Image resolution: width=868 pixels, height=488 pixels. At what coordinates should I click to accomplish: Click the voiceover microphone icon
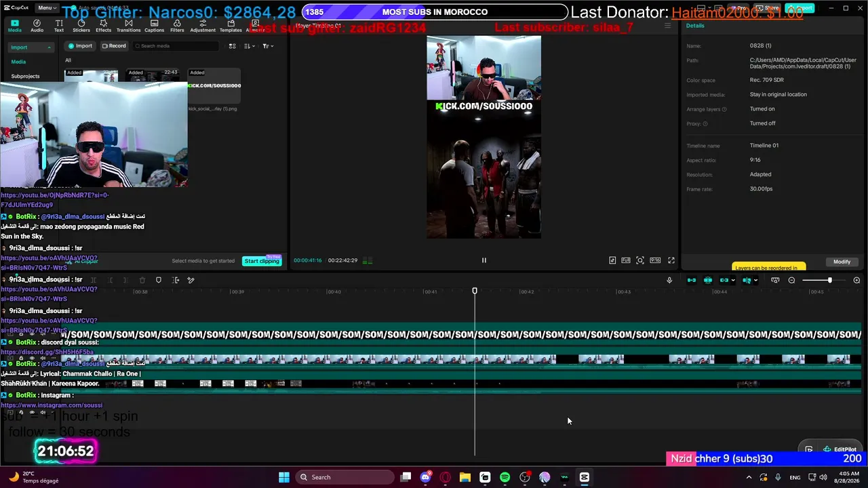point(669,280)
